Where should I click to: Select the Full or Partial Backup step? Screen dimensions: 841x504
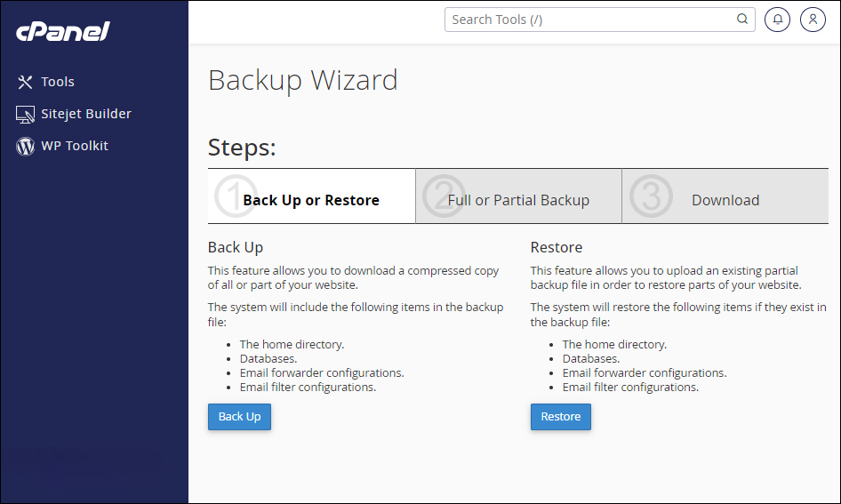pyautogui.click(x=518, y=196)
